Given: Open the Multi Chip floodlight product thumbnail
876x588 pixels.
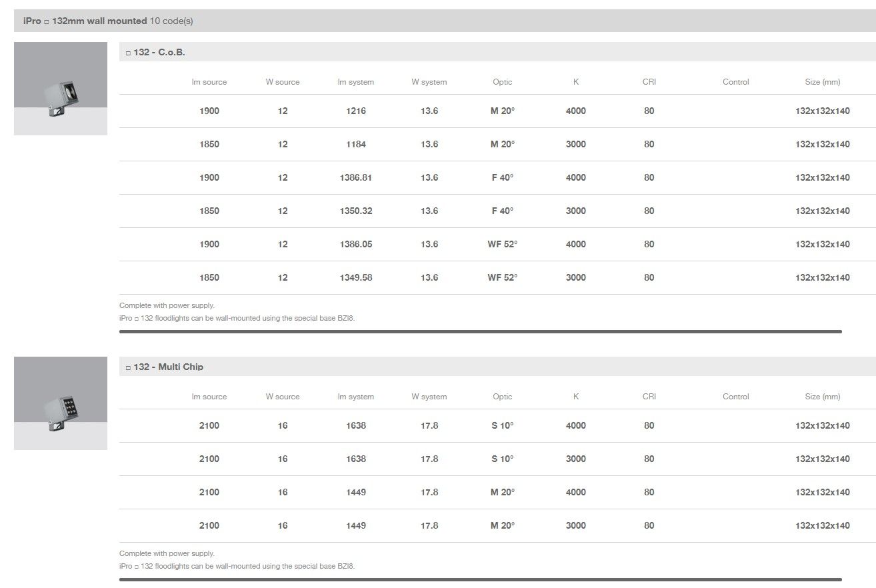Looking at the screenshot, I should pyautogui.click(x=61, y=403).
